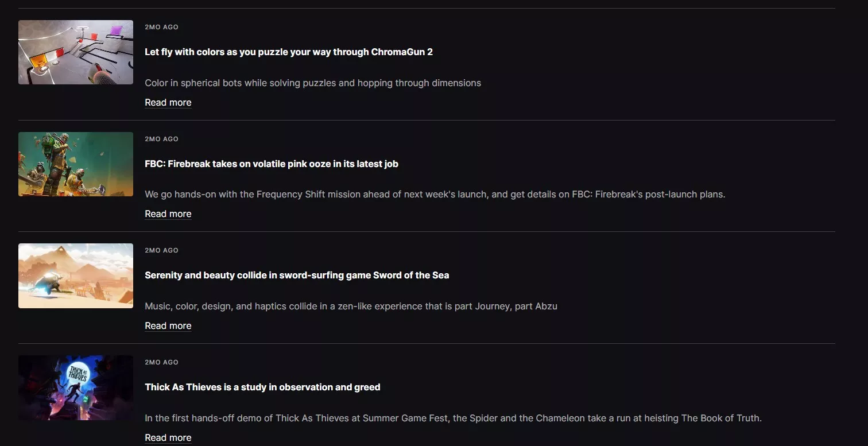Click the 2MO AGO label above FBC: Firebreak
The image size is (868, 446).
pos(161,139)
